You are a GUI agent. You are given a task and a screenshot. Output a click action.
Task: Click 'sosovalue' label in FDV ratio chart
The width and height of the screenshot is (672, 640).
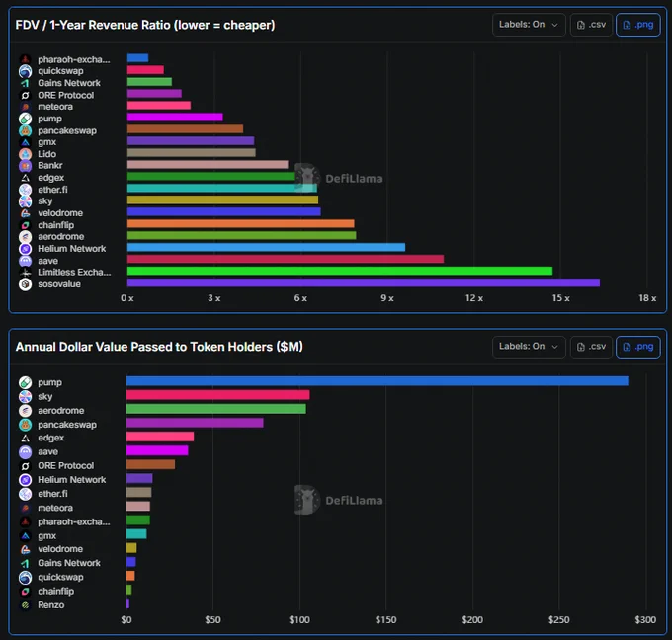click(x=59, y=284)
